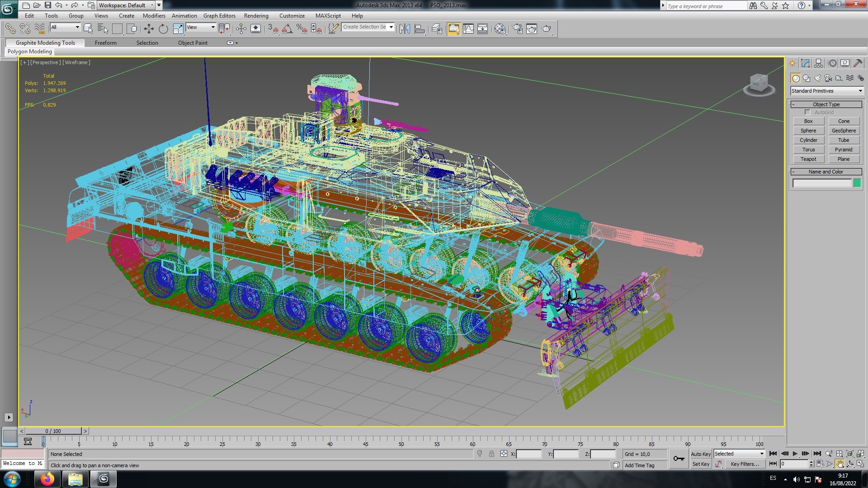Open the Utilities hammer panel
868x488 pixels.
click(x=858, y=63)
